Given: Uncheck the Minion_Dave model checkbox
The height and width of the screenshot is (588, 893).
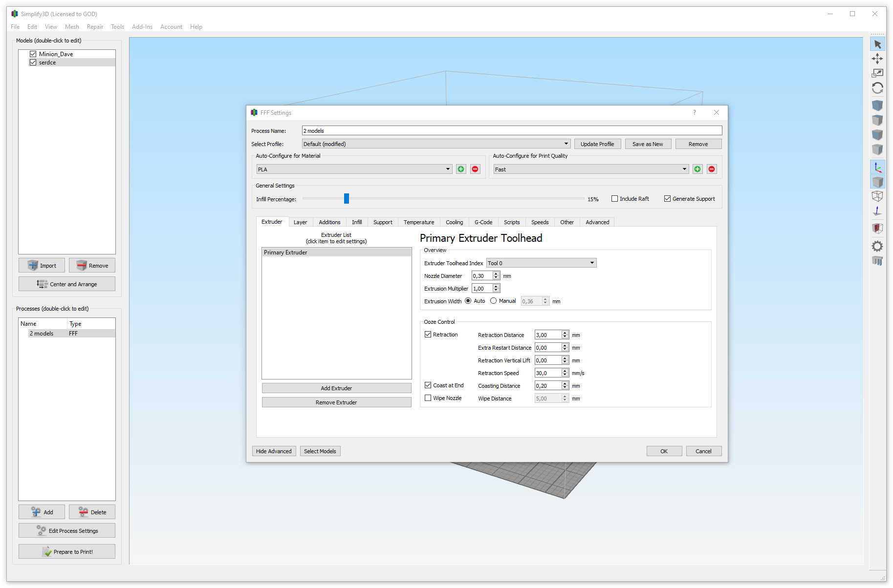Looking at the screenshot, I should [33, 54].
